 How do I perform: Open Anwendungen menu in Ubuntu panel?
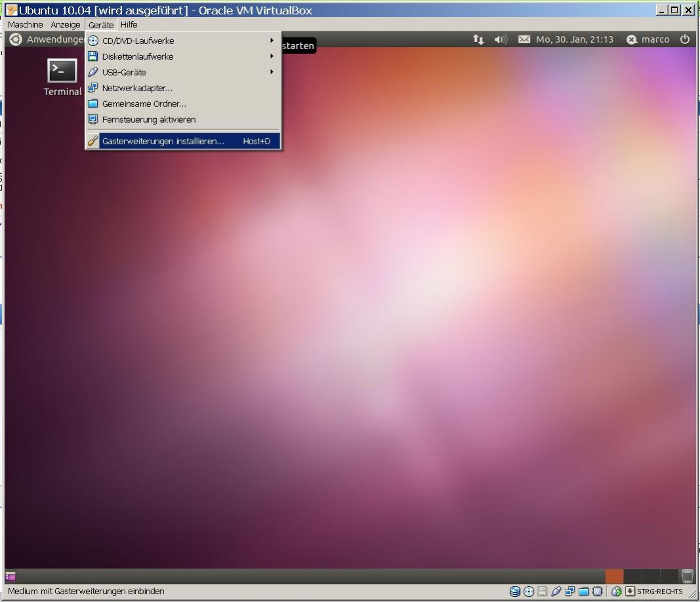[x=55, y=39]
